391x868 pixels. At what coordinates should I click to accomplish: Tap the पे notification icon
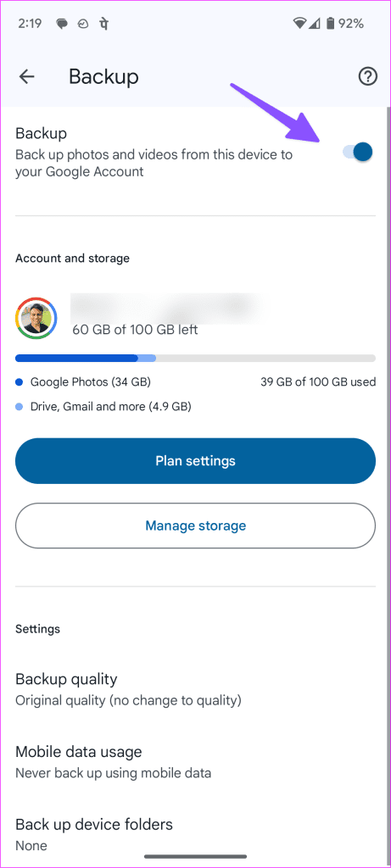[x=103, y=24]
